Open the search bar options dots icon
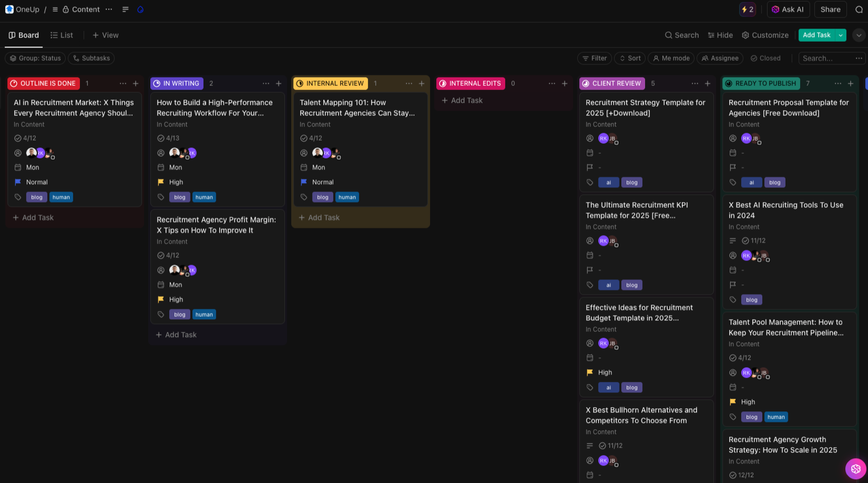 pos(859,58)
